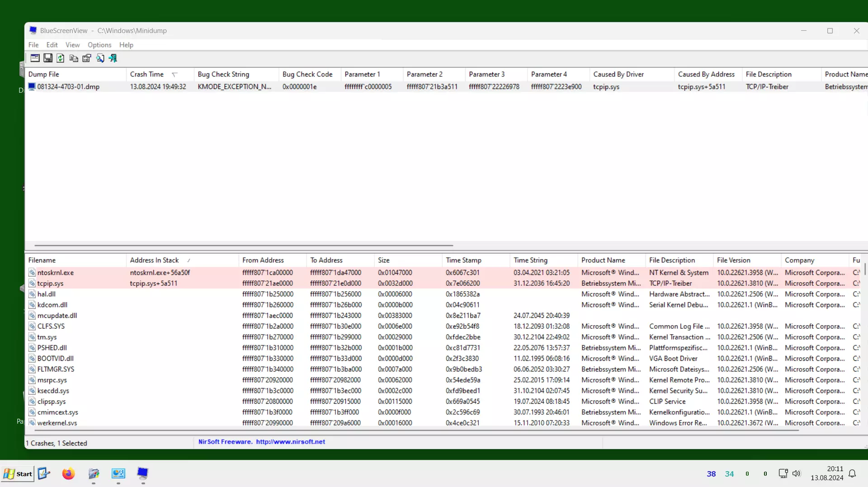The width and height of the screenshot is (868, 487).
Task: Open the nirsoft.net link in status bar
Action: click(290, 442)
